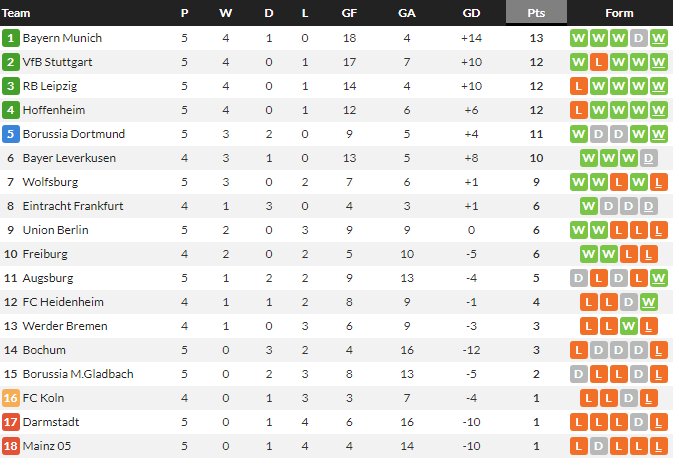
Task: Sort table by Pts column header
Action: [x=536, y=13]
